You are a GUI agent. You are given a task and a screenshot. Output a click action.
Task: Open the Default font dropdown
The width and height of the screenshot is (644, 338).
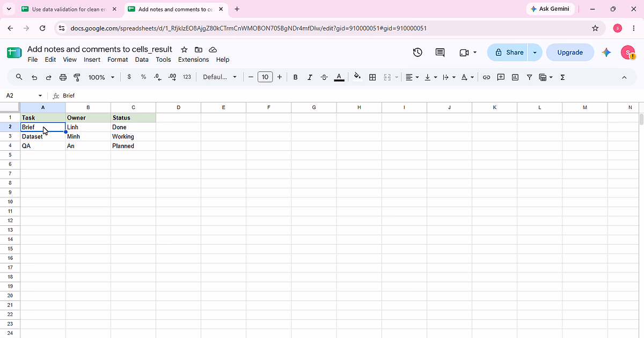pyautogui.click(x=219, y=77)
